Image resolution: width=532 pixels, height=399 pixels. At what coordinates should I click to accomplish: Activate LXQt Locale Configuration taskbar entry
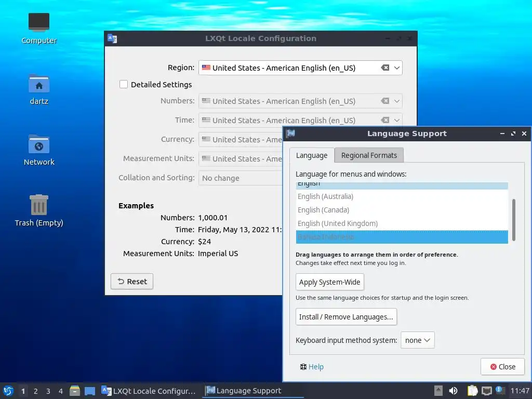149,391
